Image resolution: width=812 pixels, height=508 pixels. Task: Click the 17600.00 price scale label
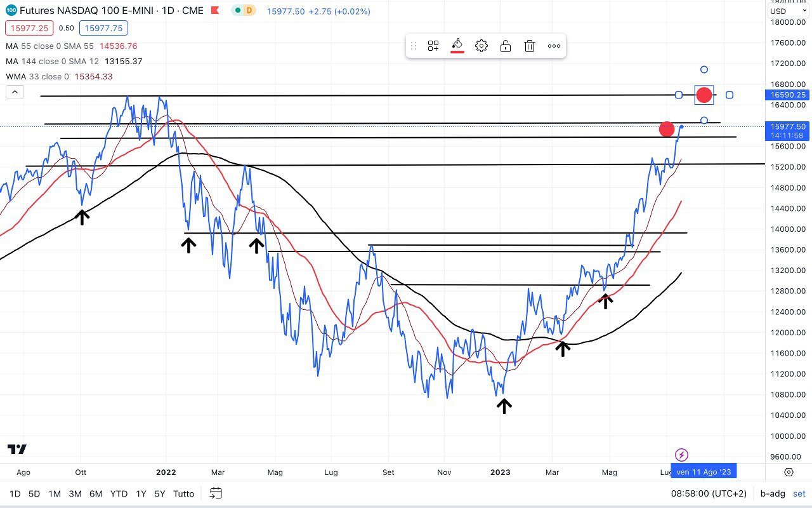(x=788, y=43)
